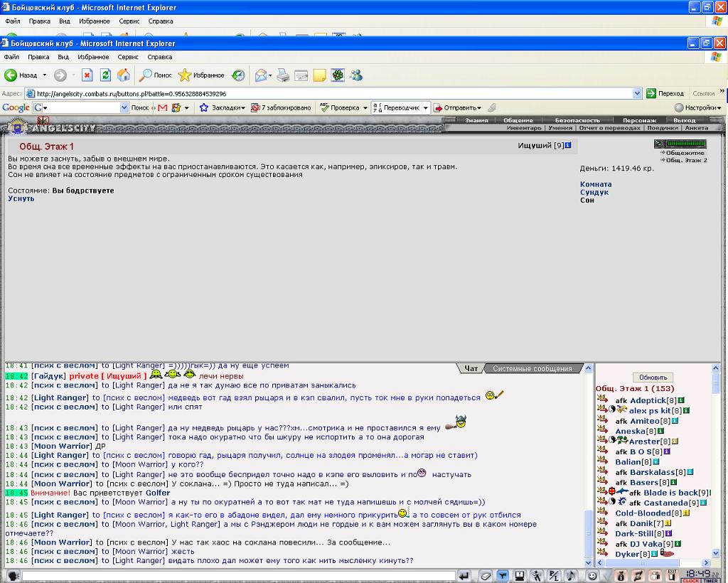
Task: Toggle the blue chat filter icon
Action: point(503,576)
